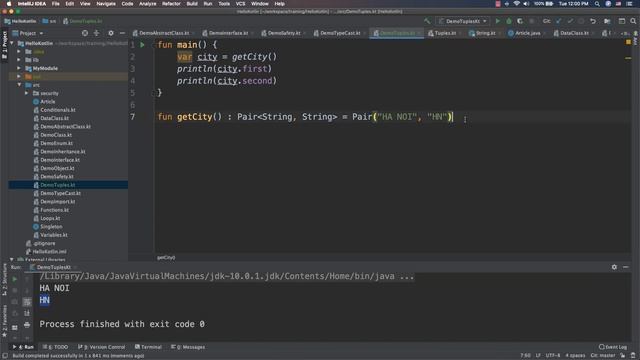Click tool-window toggle square in status bar corner
640x360 pixels.
(x=5, y=356)
